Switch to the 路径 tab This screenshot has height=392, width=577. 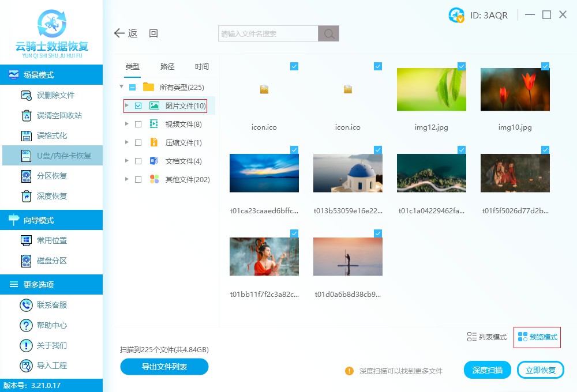click(x=167, y=66)
